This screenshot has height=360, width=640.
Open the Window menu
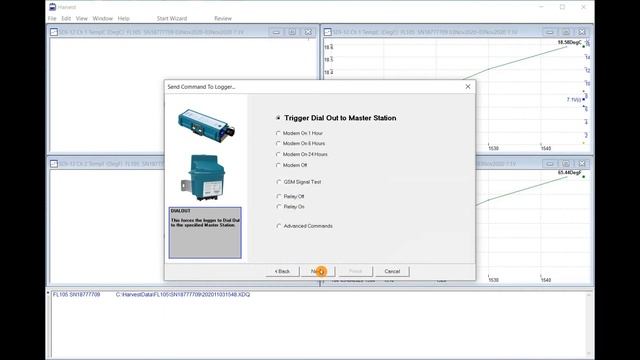pyautogui.click(x=102, y=18)
